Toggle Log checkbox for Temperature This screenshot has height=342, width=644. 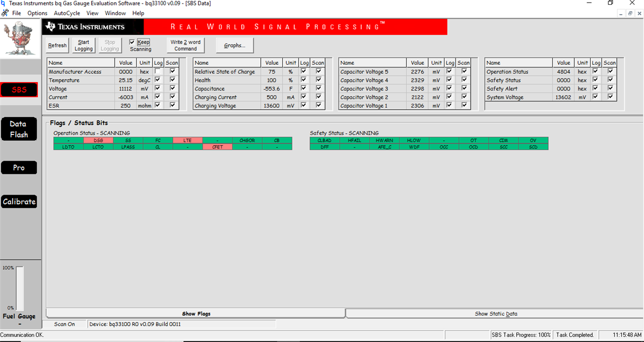pos(158,79)
